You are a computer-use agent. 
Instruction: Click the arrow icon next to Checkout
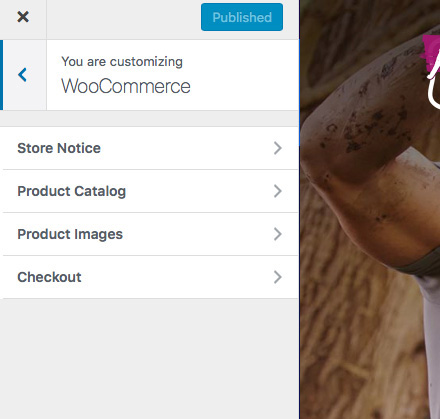click(278, 277)
